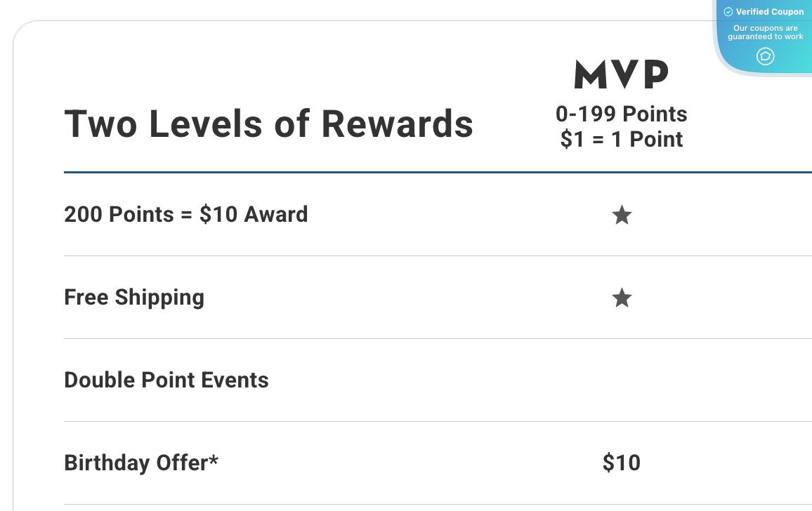Click the star in the Free Shipping row
The height and width of the screenshot is (511, 812).
point(622,298)
